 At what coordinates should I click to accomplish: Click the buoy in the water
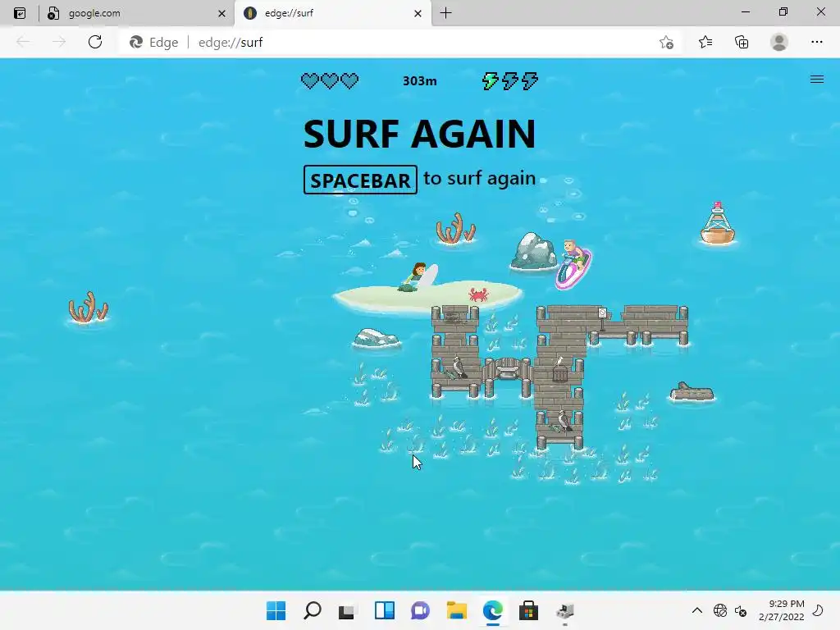tap(717, 223)
